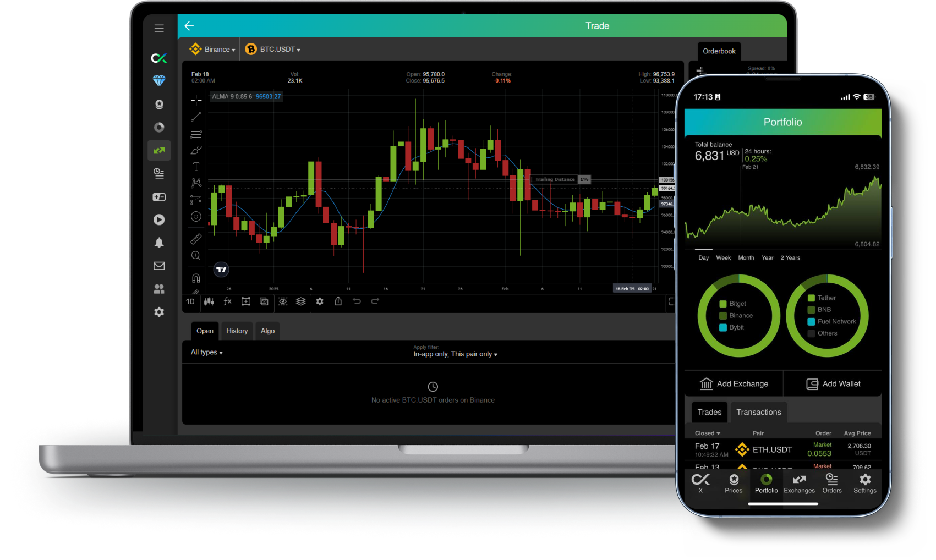Viewport: 936px width, 560px height.
Task: Select the crosshair cursor tool on chart
Action: (196, 100)
